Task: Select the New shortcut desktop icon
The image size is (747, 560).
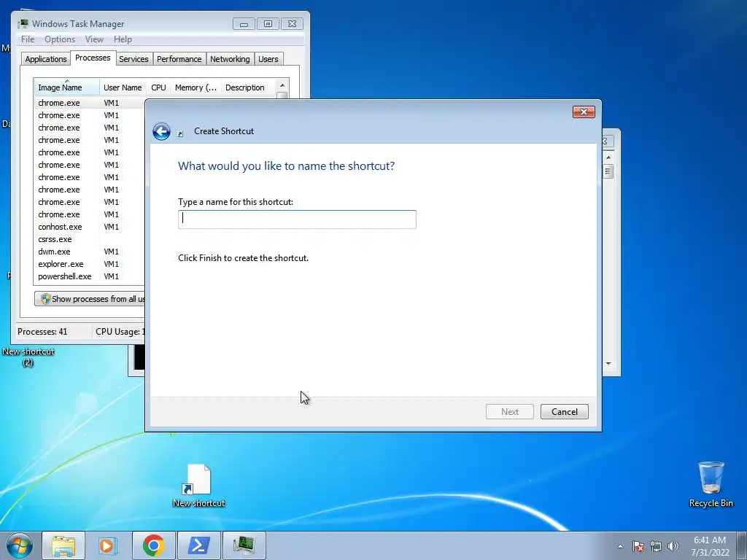Action: (x=198, y=486)
